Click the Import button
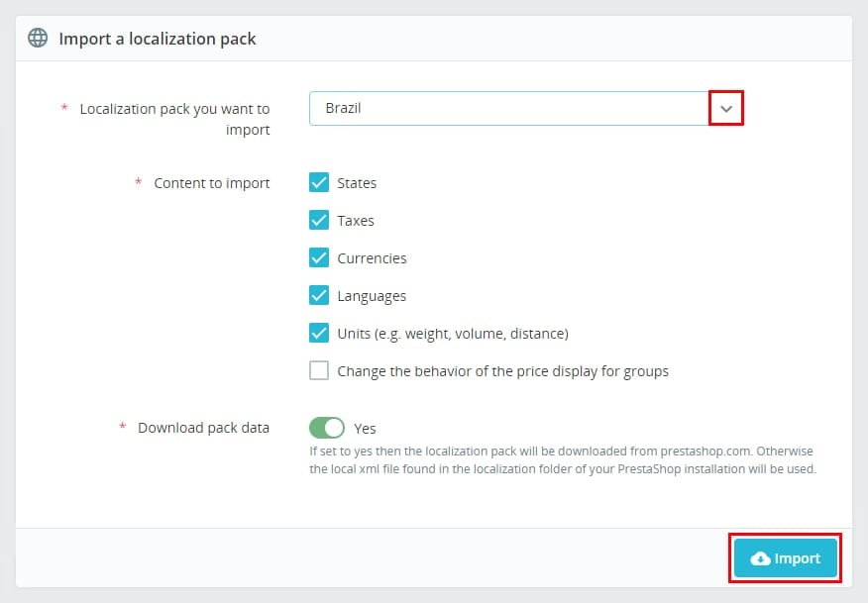868x603 pixels. coord(785,557)
